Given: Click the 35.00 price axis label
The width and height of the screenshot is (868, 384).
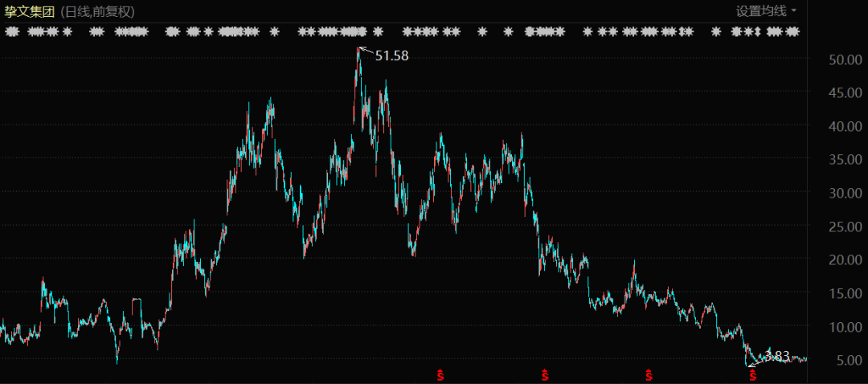Looking at the screenshot, I should pos(845,160).
